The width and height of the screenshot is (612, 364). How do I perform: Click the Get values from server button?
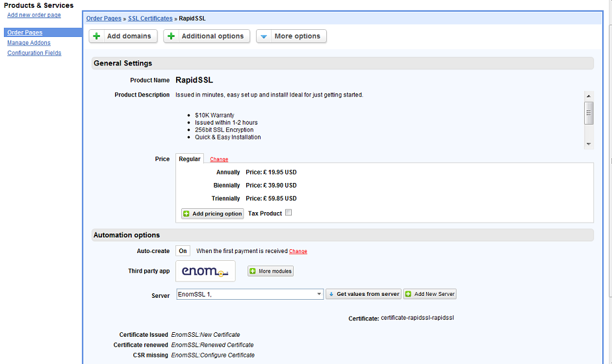tap(364, 294)
